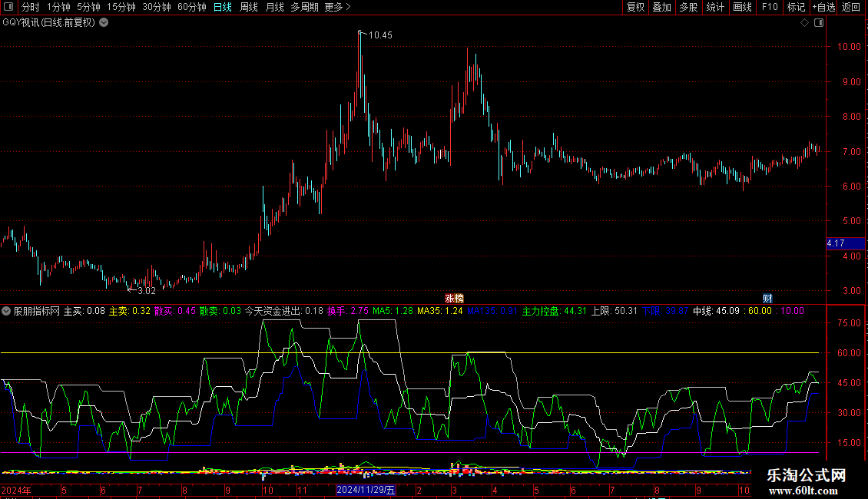Screen dimensions: 868x499
Task: Click the 财 financial marker on chart
Action: (x=767, y=299)
